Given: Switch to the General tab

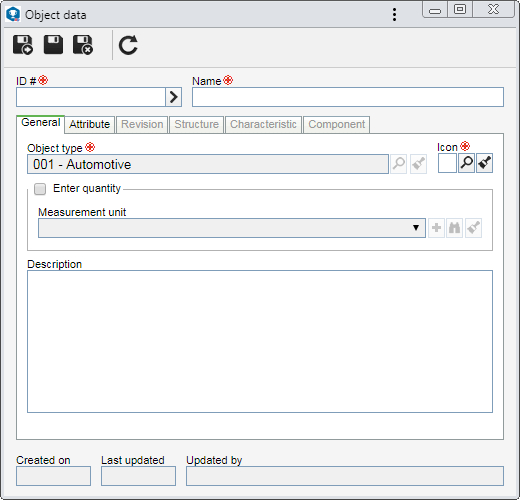Looking at the screenshot, I should coord(41,123).
